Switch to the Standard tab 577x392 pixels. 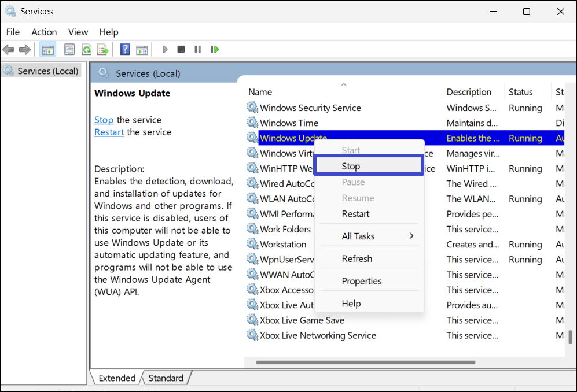166,378
